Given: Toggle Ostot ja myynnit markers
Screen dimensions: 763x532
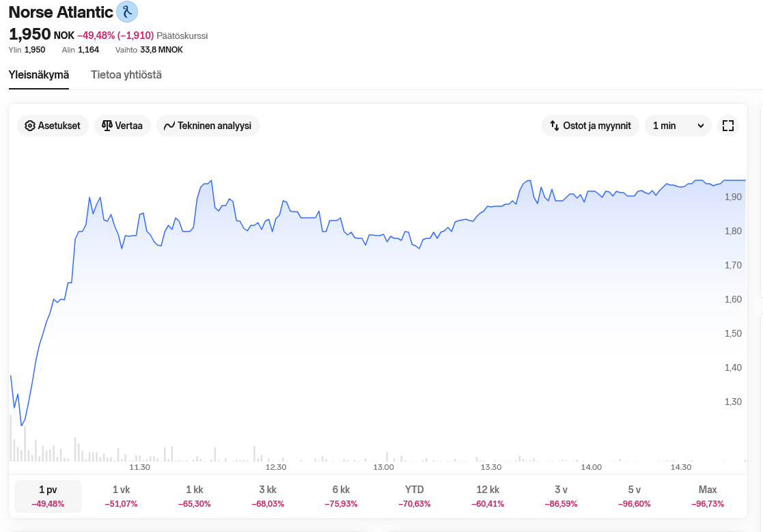Looking at the screenshot, I should click(x=590, y=126).
